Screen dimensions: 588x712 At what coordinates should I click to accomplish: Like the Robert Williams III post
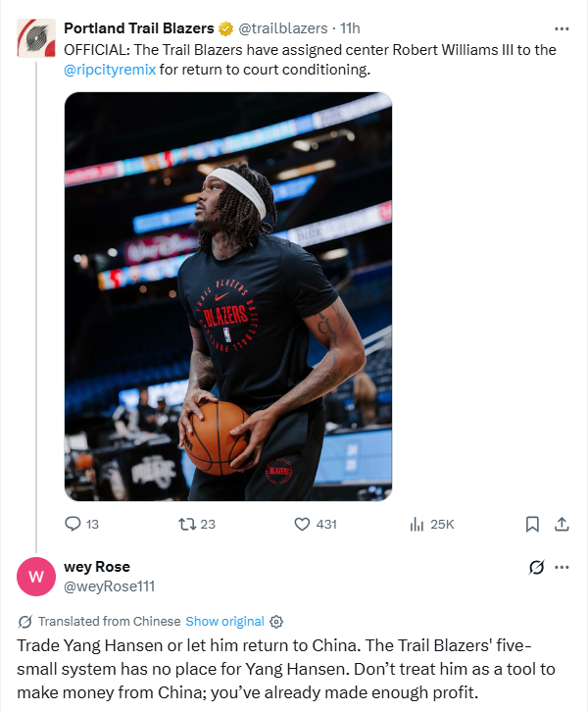303,524
